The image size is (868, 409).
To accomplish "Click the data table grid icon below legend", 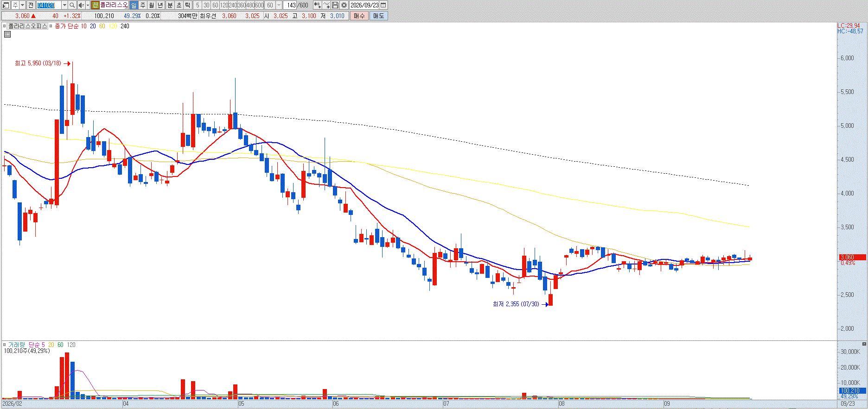I will 7,34.
